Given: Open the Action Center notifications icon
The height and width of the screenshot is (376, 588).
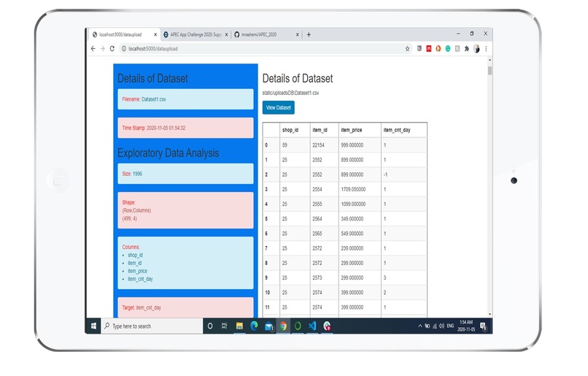Looking at the screenshot, I should tap(484, 326).
